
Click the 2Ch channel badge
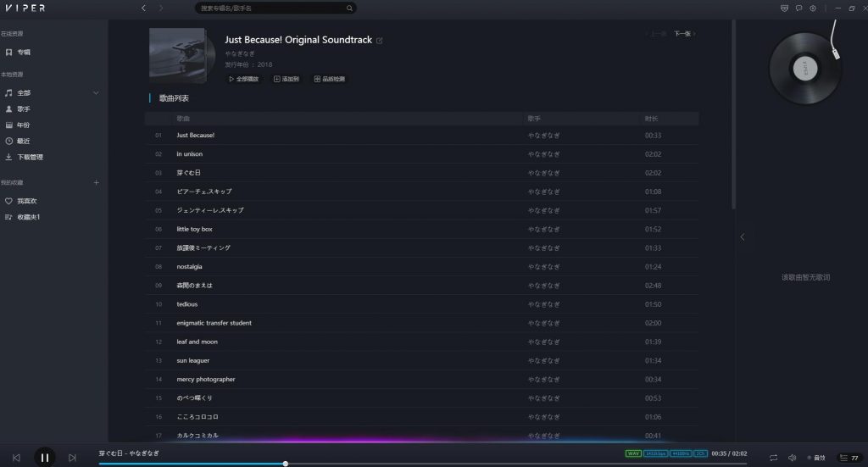[x=700, y=453]
